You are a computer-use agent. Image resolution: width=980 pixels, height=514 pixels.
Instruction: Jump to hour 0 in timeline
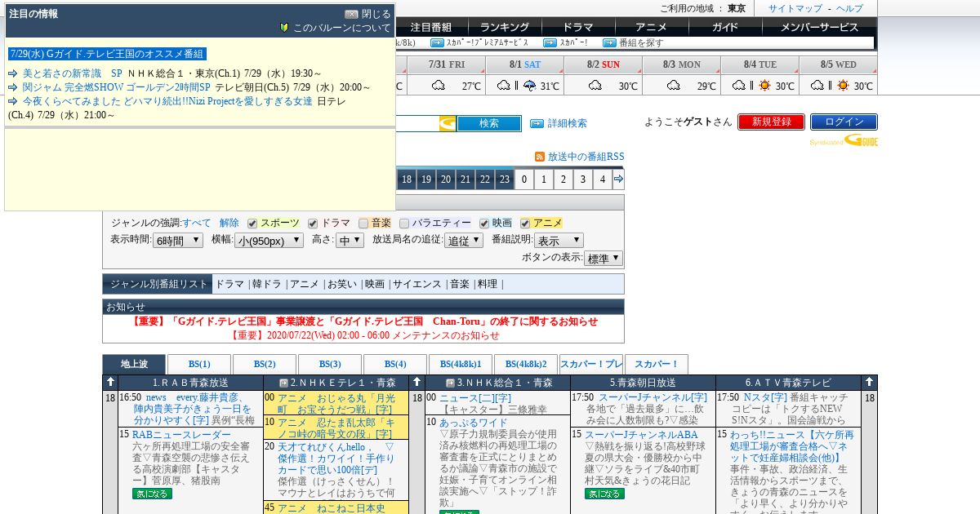click(524, 179)
